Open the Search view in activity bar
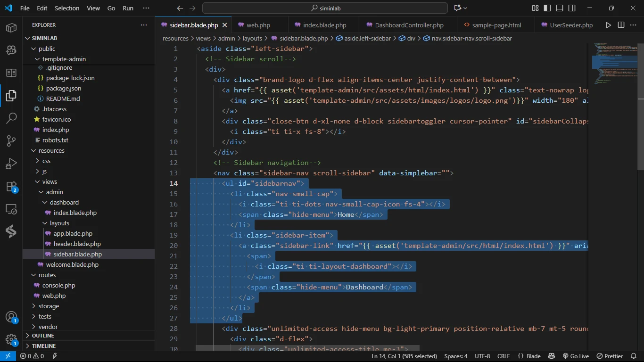 11,118
